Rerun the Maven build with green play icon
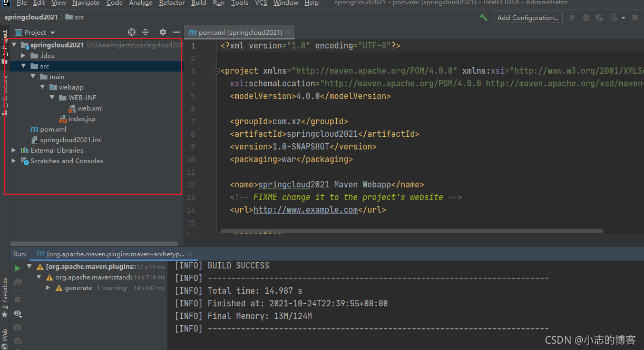The image size is (644, 350). coord(17,268)
